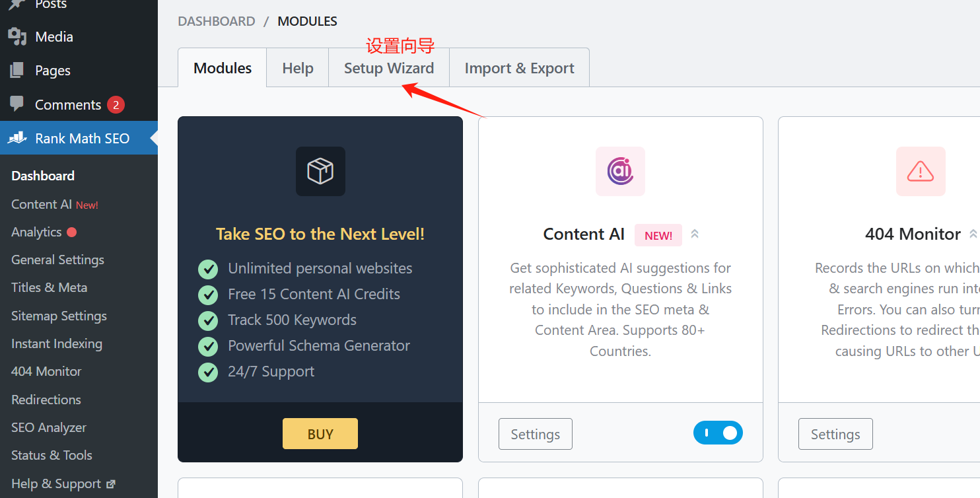Open Comments via the speech bubble icon
980x498 pixels.
coord(18,104)
